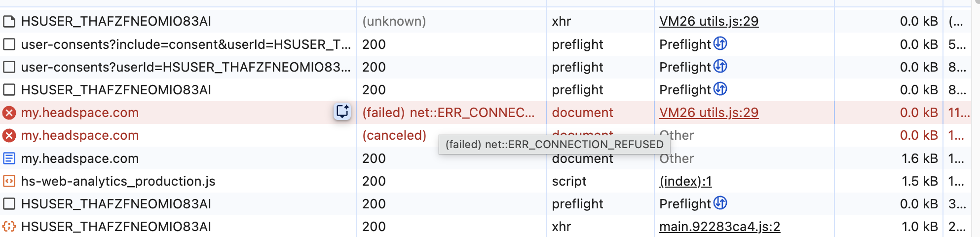Select the canceled my.headspace.com request name

(80, 135)
